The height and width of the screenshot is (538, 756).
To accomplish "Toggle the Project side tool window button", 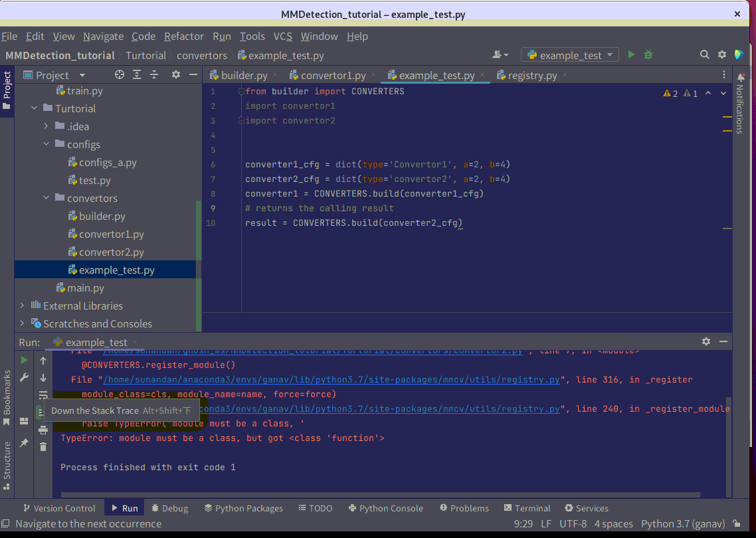I will coord(7,90).
